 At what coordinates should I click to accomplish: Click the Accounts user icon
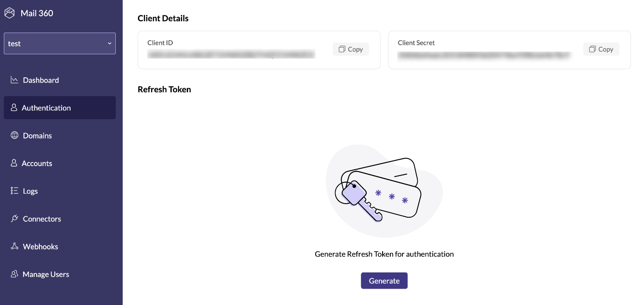(x=14, y=163)
